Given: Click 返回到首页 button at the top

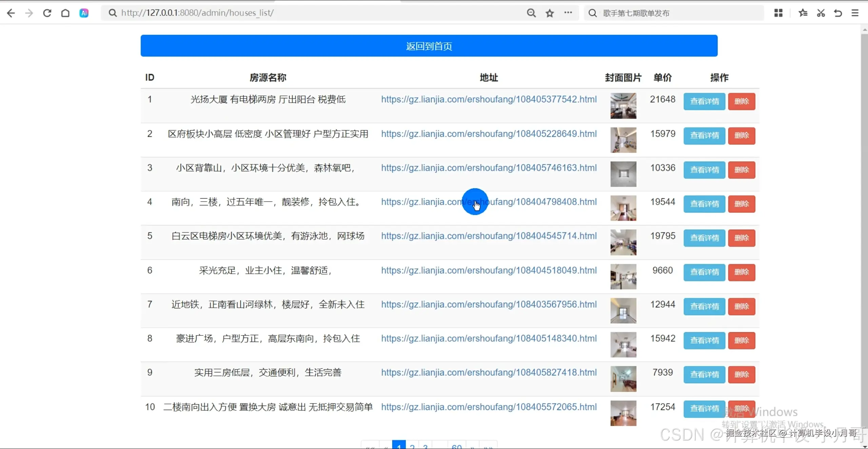Looking at the screenshot, I should 429,46.
